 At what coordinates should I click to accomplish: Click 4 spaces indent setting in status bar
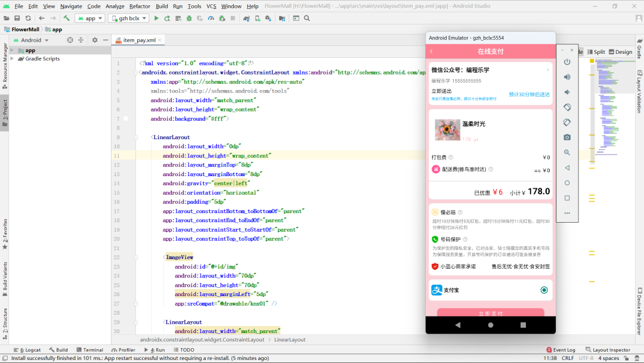[x=608, y=358]
